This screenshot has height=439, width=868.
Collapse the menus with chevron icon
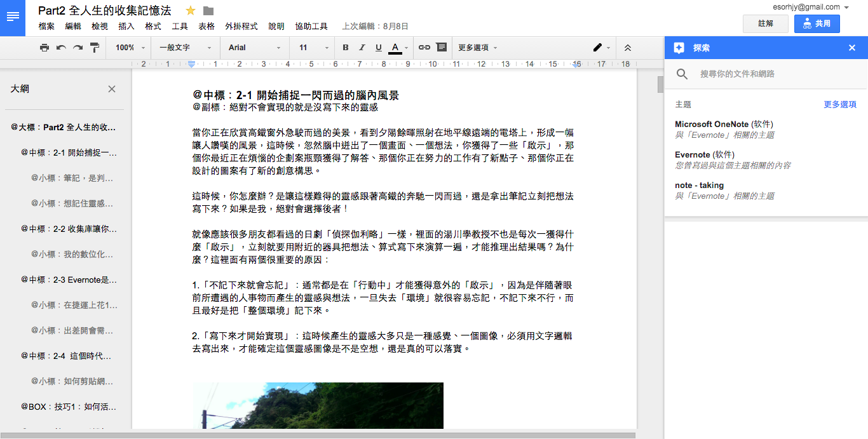click(628, 48)
